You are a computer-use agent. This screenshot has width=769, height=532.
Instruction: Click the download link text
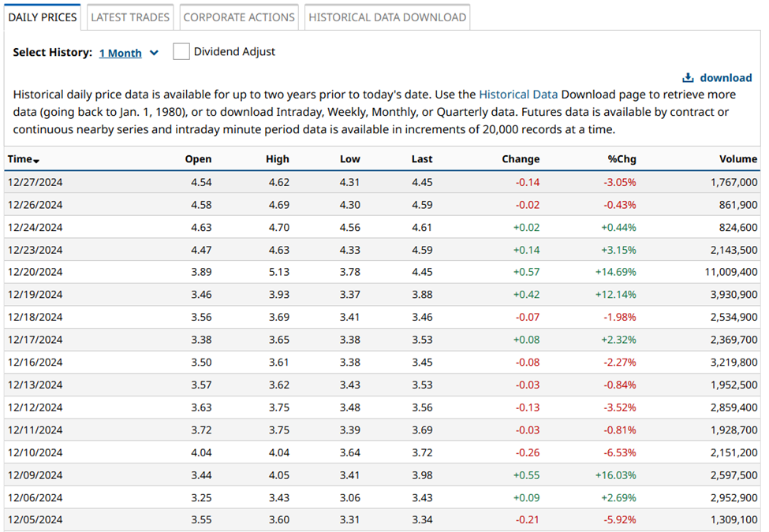click(x=726, y=77)
